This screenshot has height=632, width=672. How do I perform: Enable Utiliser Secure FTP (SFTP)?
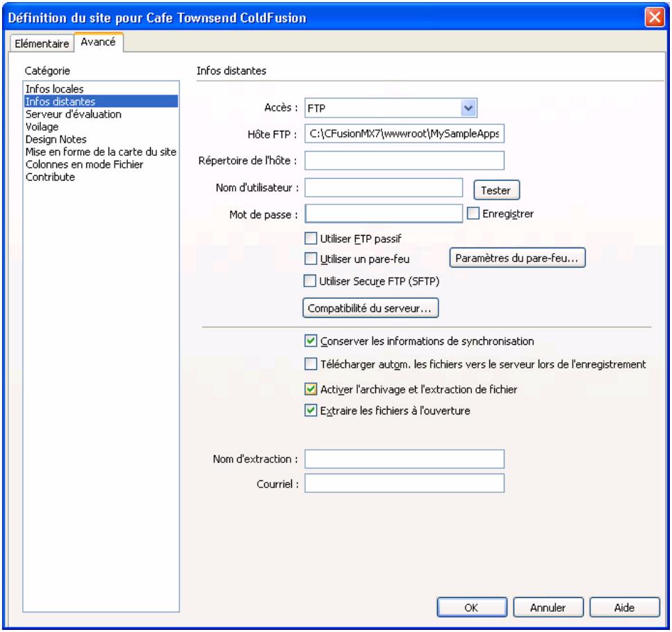[309, 281]
